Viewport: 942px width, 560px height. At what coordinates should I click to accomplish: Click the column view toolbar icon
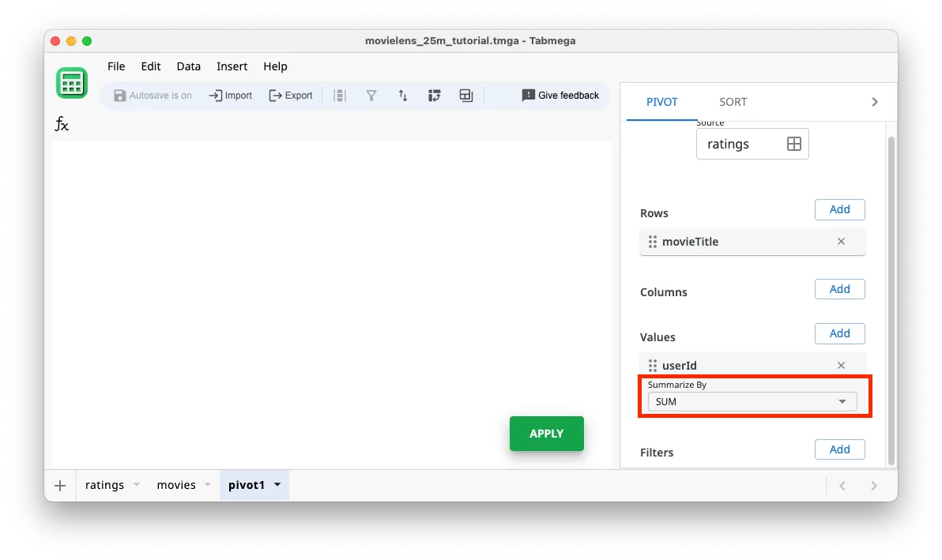tap(340, 95)
